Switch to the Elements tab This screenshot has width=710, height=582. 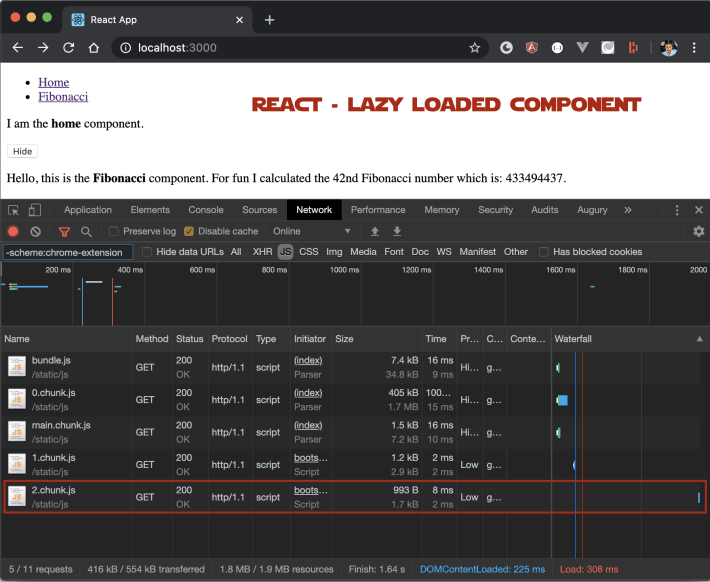point(150,210)
